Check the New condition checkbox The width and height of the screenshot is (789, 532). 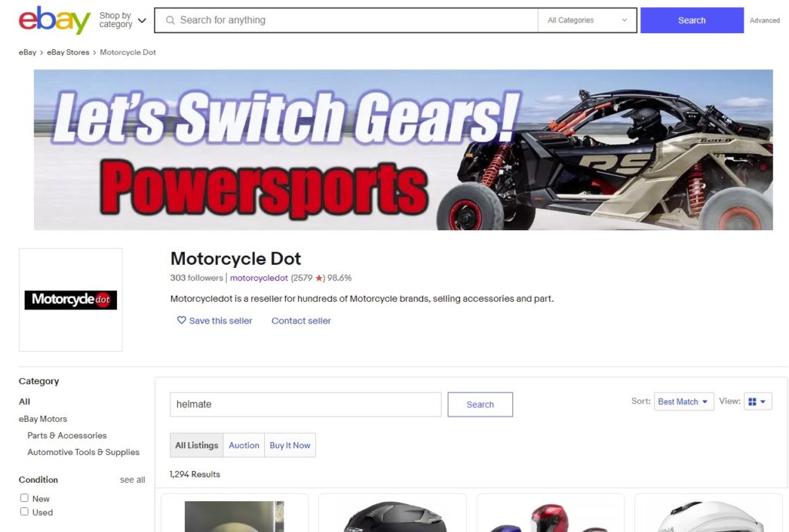click(x=24, y=498)
